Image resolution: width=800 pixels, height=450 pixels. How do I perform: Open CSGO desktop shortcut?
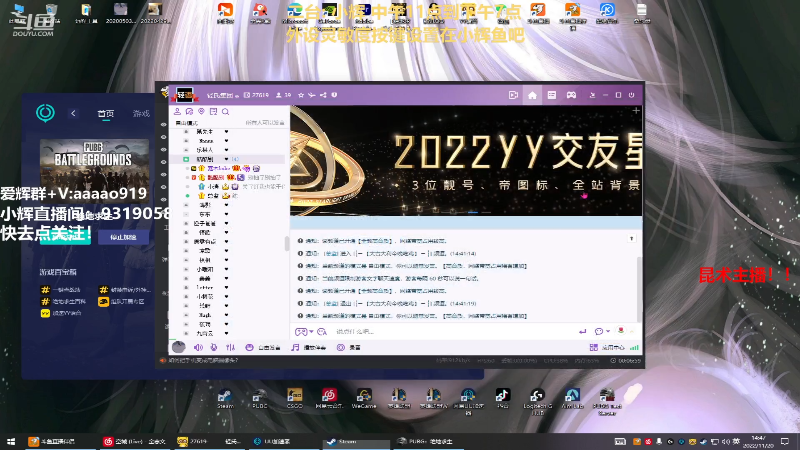click(x=294, y=398)
